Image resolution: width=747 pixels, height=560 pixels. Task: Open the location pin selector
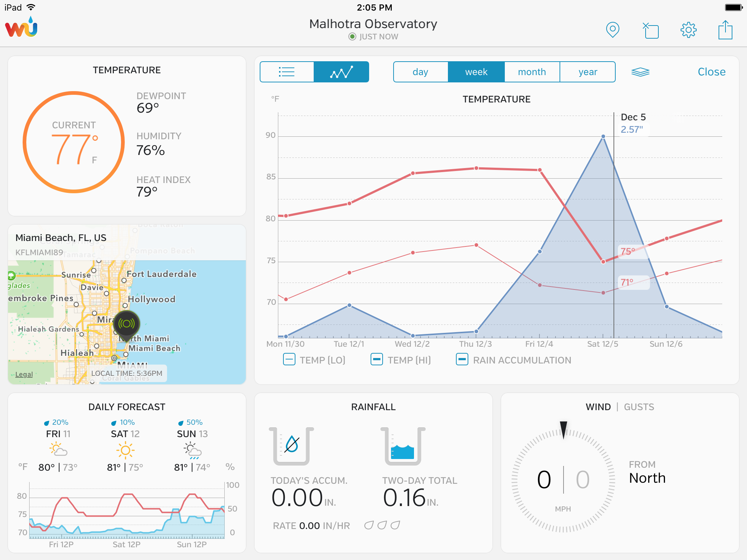pyautogui.click(x=612, y=30)
